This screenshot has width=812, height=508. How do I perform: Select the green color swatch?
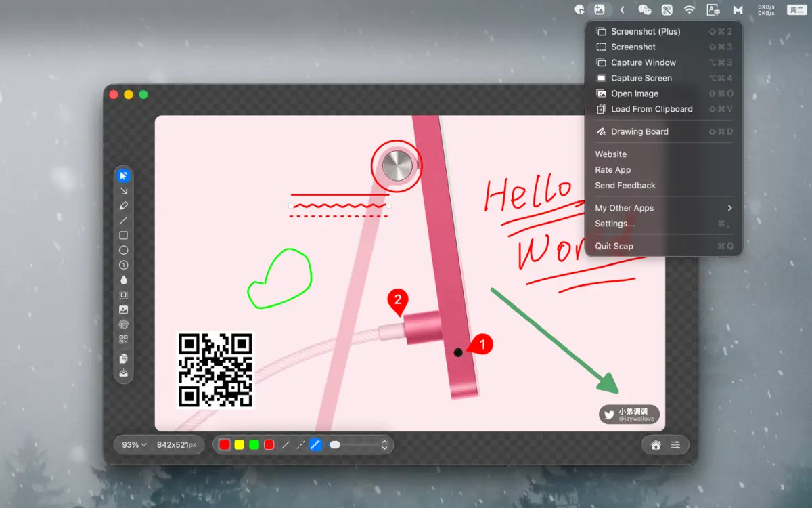pyautogui.click(x=254, y=445)
